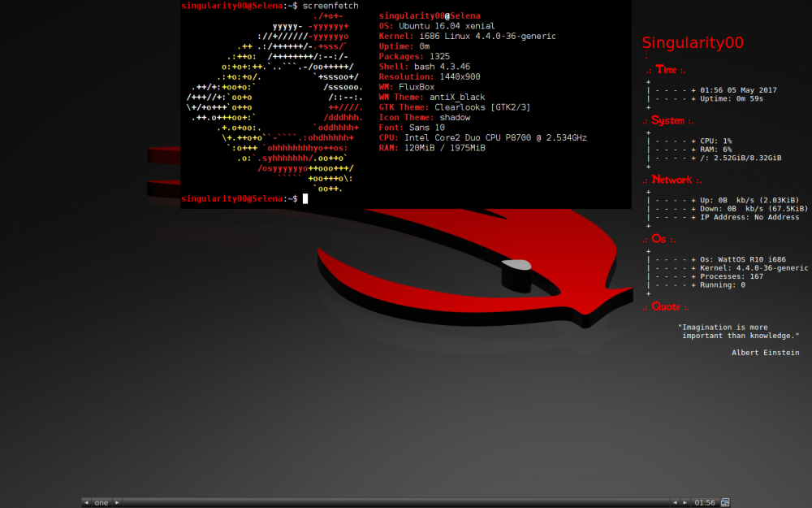812x508 pixels.
Task: Click "RAM: 6%" in the conky panel
Action: point(716,150)
